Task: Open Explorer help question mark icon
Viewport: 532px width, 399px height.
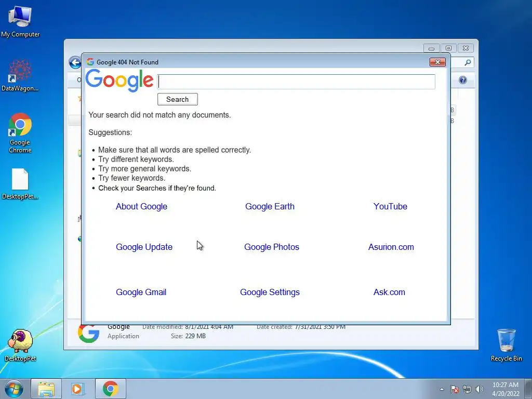Action: tap(463, 80)
